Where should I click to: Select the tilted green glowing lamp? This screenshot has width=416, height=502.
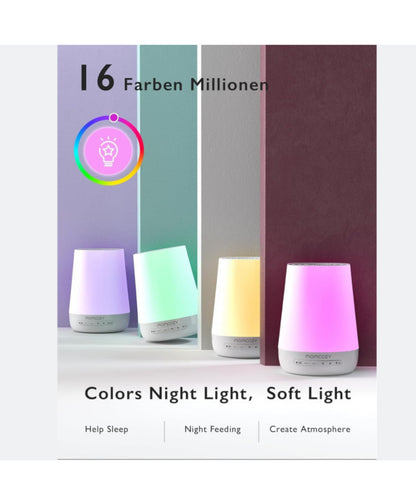(166, 293)
